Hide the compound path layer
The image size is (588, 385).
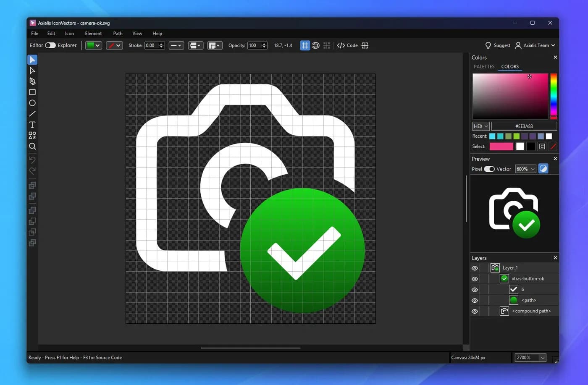[475, 311]
